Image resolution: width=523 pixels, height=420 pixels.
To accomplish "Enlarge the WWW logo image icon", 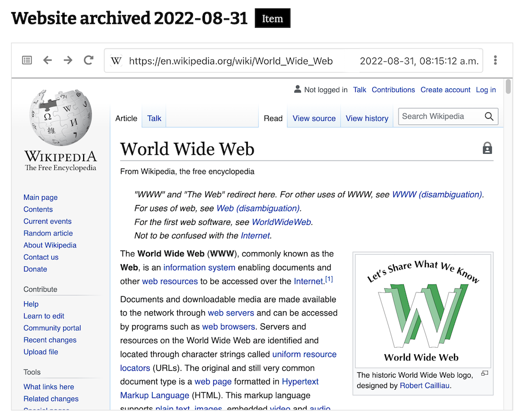I will tap(485, 373).
